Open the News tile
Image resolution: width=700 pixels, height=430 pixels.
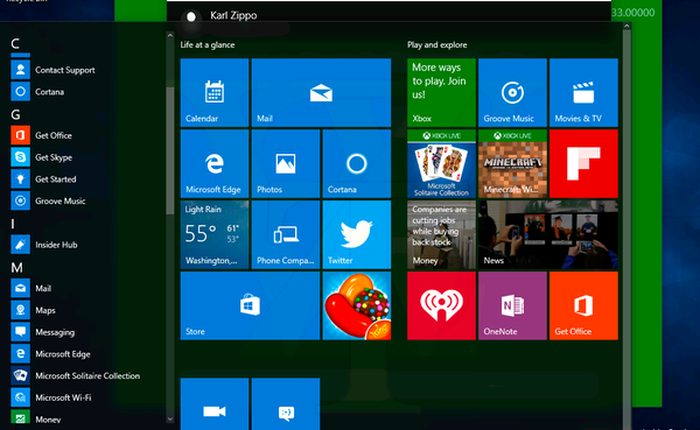tap(548, 234)
